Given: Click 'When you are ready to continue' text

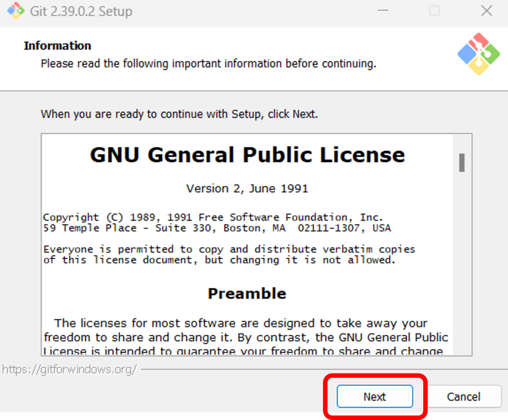Looking at the screenshot, I should (x=179, y=114).
